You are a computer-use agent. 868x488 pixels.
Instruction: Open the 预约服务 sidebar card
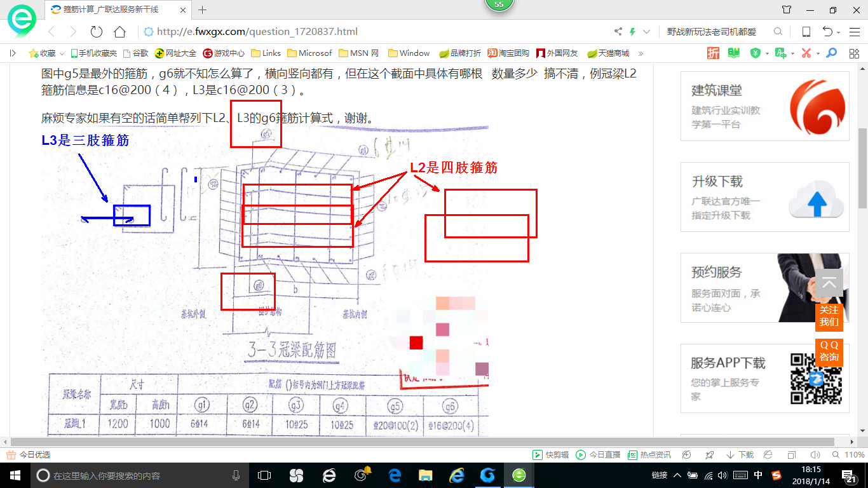tap(765, 288)
